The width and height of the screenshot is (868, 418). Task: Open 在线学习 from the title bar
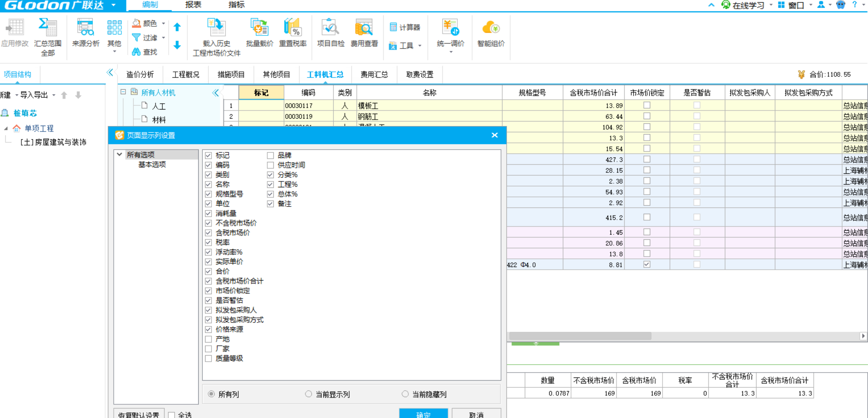pos(743,5)
